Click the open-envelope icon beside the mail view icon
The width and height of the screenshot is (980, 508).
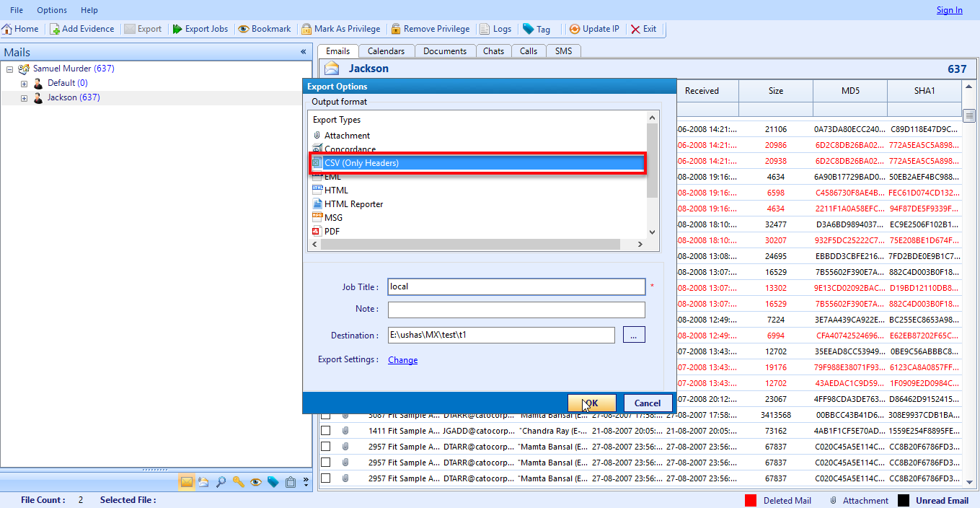(x=203, y=482)
